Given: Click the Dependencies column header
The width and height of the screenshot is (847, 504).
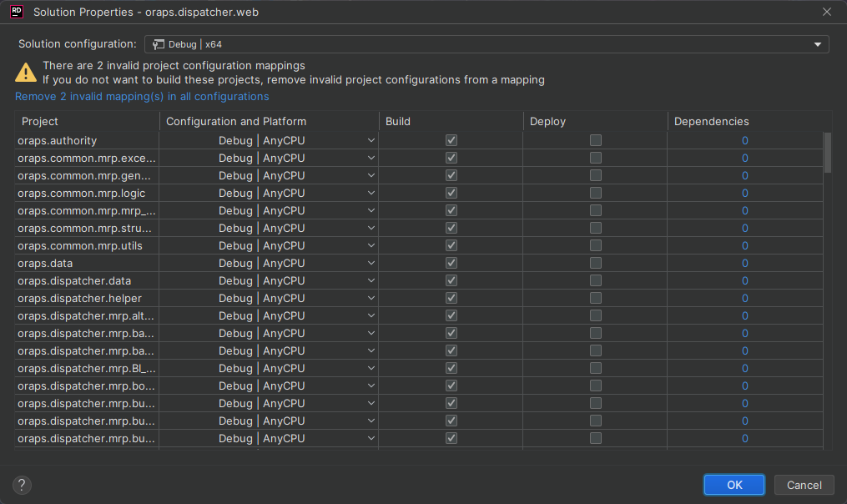Looking at the screenshot, I should tap(711, 122).
